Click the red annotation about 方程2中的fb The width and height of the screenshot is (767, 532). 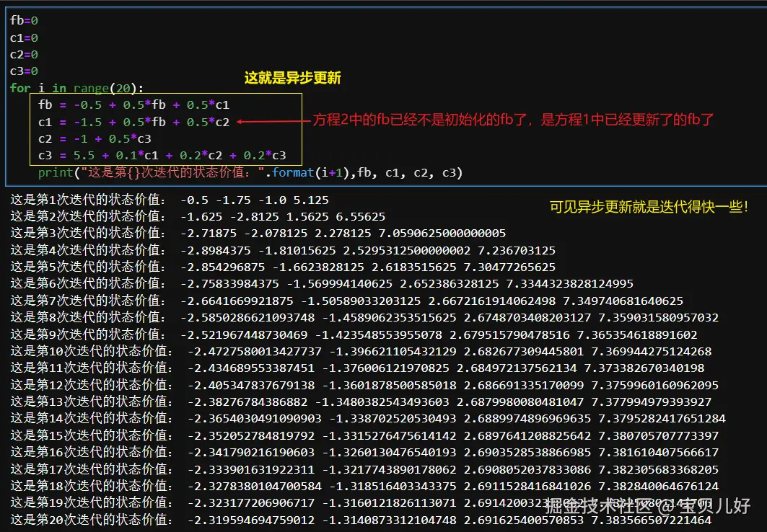tap(513, 120)
